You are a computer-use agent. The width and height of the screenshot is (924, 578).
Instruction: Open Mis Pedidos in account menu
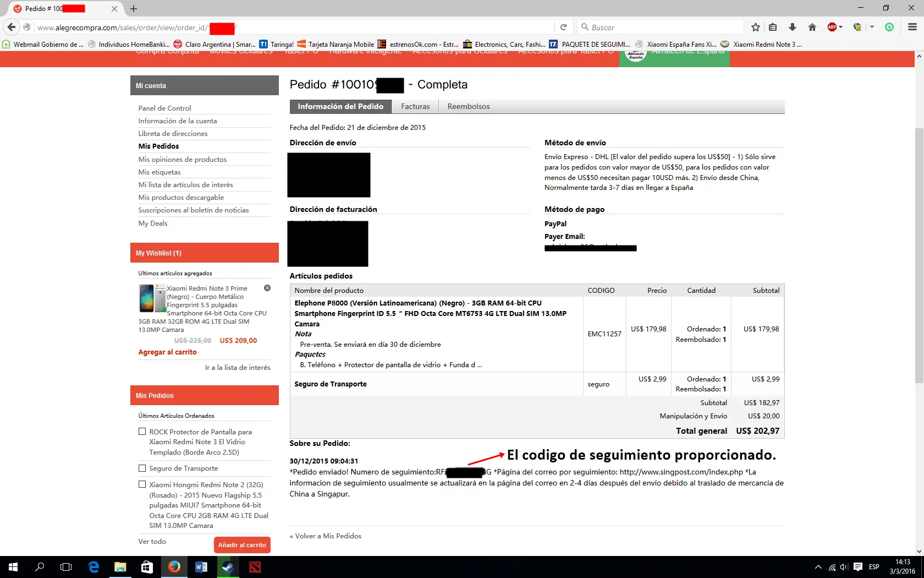tap(159, 146)
